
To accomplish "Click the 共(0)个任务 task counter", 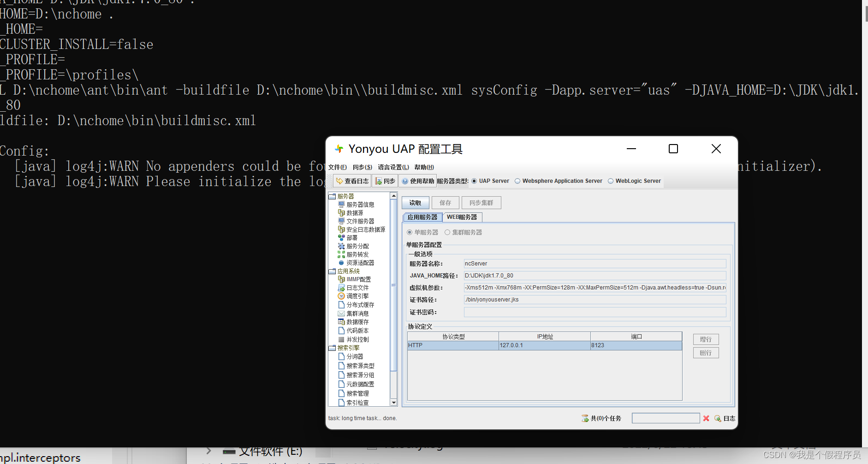I will (601, 418).
